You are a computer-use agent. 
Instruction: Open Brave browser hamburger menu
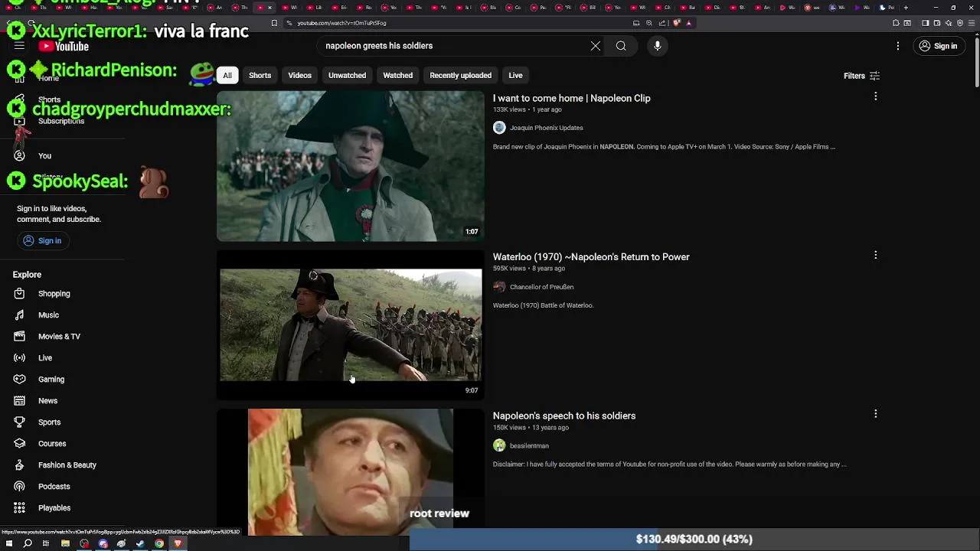(x=971, y=23)
